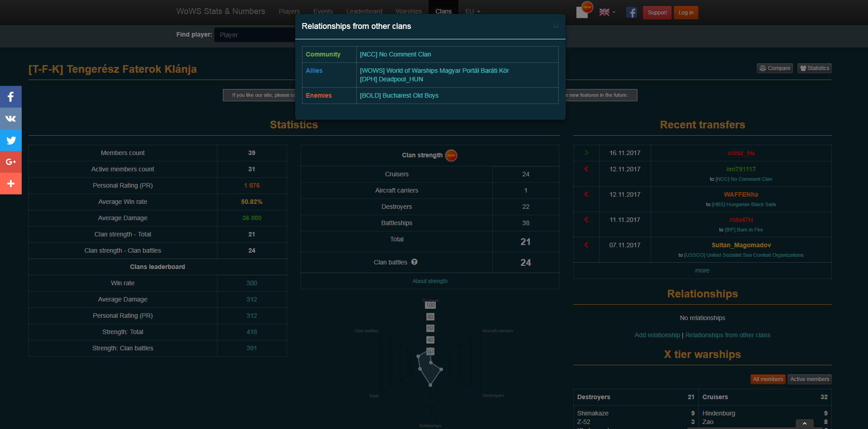Open the Leaderboard menu
The height and width of the screenshot is (429, 868).
coord(364,11)
